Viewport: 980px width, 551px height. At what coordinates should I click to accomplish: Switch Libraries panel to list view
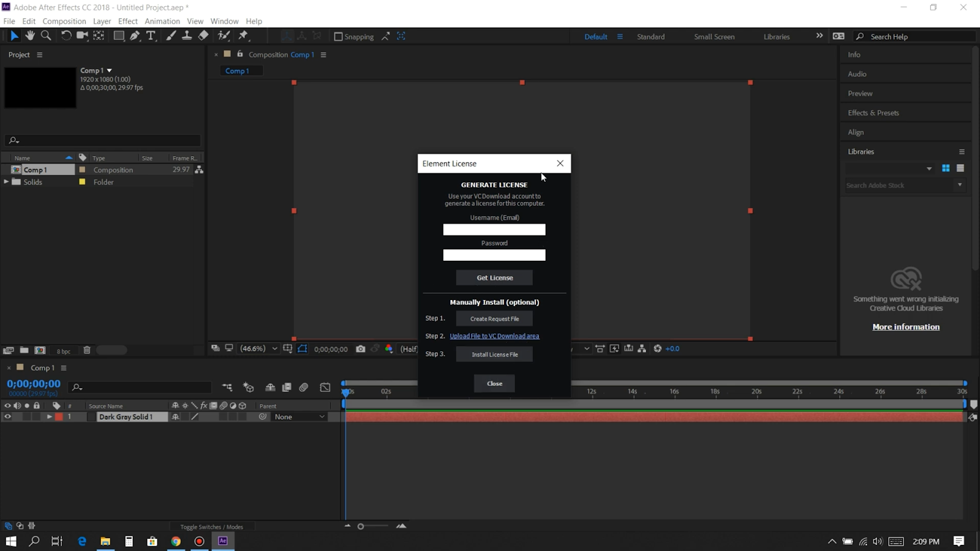pyautogui.click(x=960, y=168)
